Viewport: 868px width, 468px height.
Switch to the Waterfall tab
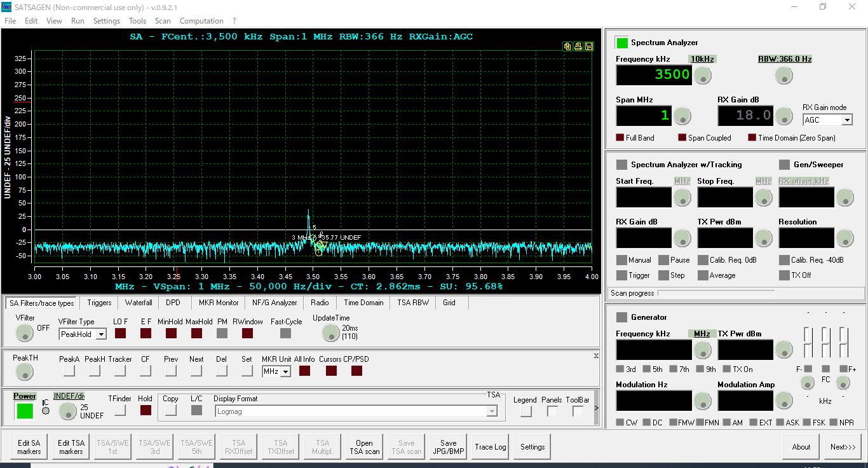(138, 303)
